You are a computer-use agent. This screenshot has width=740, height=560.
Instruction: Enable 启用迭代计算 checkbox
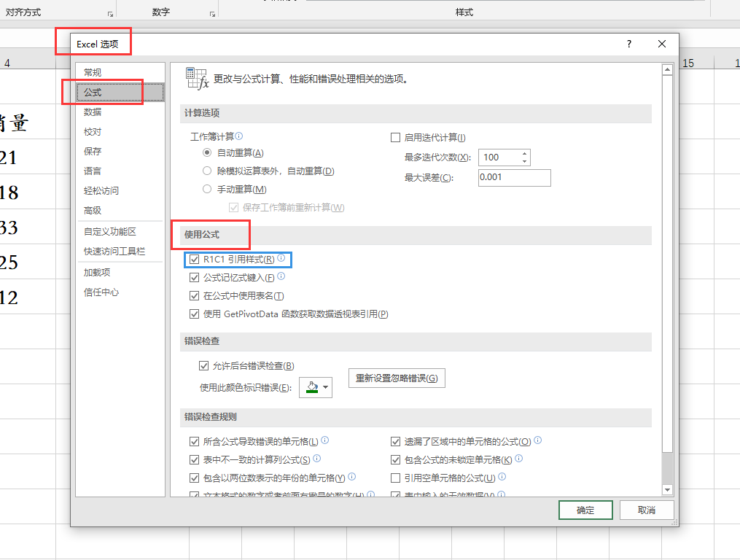point(395,137)
